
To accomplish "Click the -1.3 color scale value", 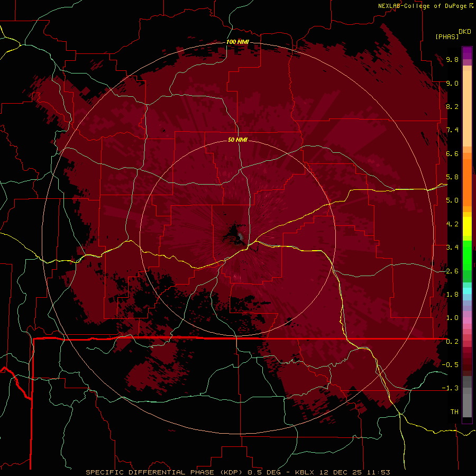I will point(450,388).
